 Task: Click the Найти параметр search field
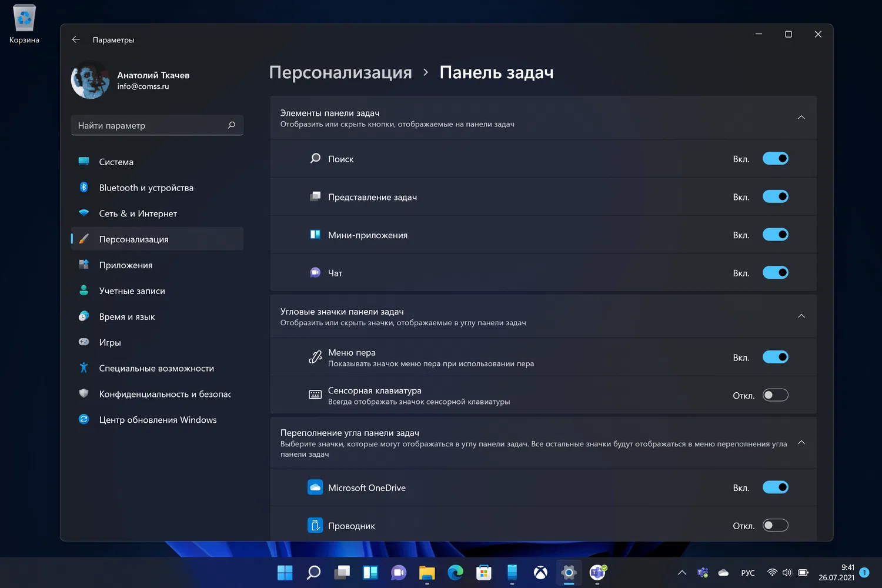pos(157,125)
